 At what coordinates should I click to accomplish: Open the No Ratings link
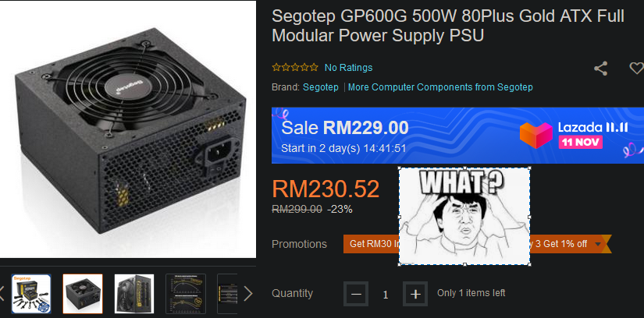348,68
